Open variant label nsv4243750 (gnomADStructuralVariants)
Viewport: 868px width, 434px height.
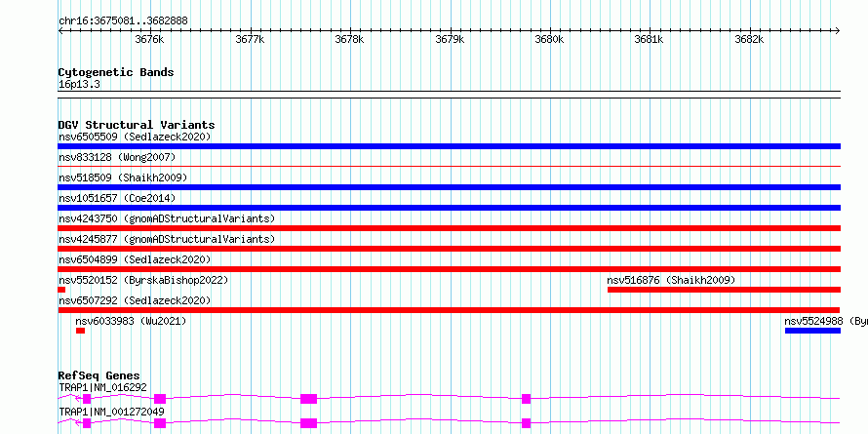(x=167, y=218)
